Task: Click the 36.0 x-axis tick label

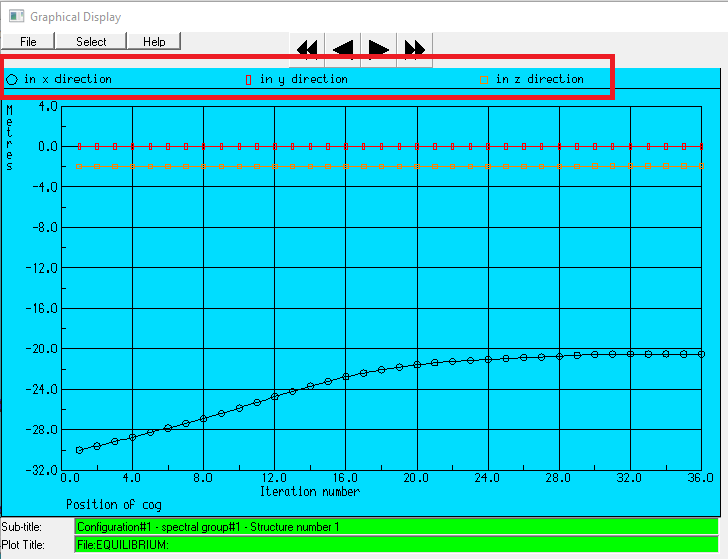Action: 700,478
